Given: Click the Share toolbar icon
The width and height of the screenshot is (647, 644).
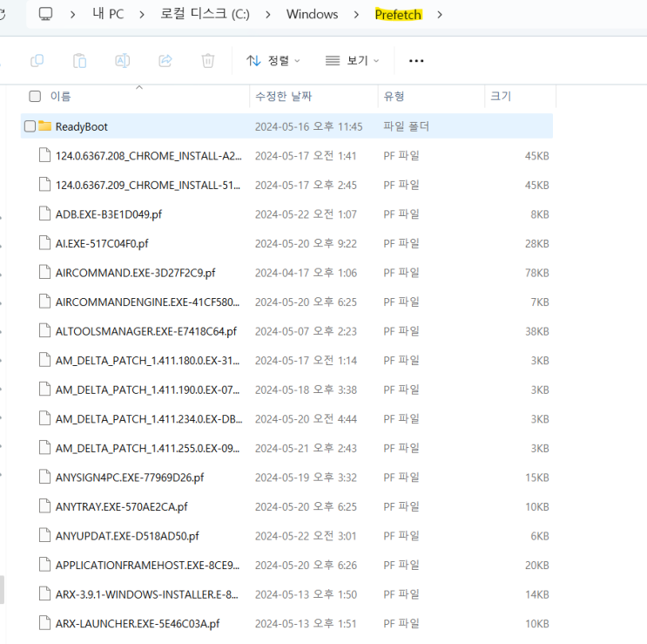Looking at the screenshot, I should click(x=165, y=61).
